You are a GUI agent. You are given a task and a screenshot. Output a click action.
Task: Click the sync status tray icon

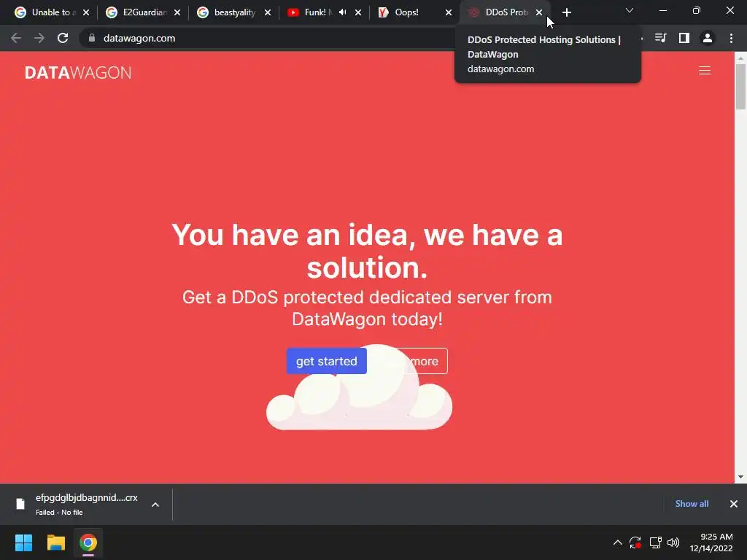point(635,542)
